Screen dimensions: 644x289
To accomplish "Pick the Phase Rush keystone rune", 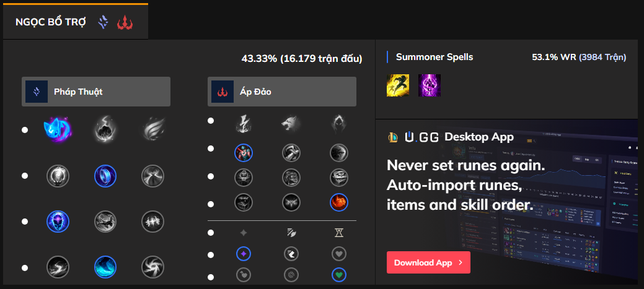I will (x=152, y=130).
